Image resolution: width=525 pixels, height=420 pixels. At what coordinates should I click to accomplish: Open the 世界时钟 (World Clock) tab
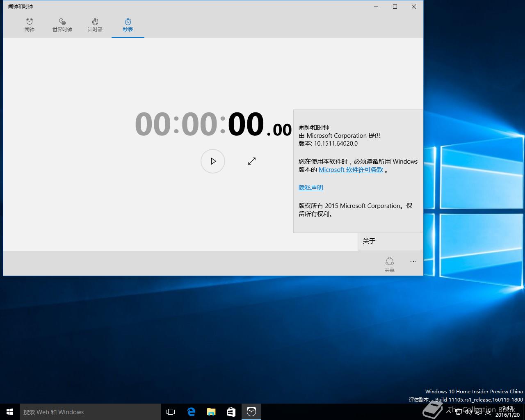coord(62,25)
